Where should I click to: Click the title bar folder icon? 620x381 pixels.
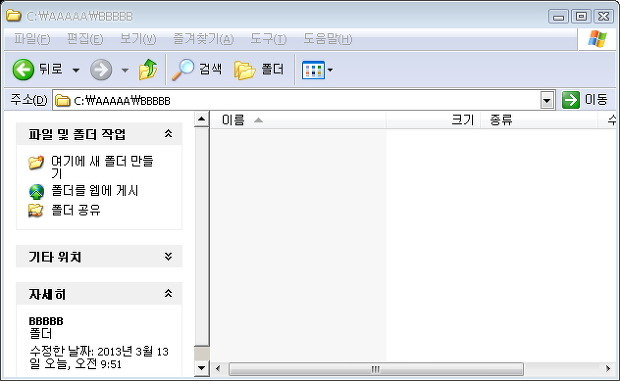[x=14, y=16]
